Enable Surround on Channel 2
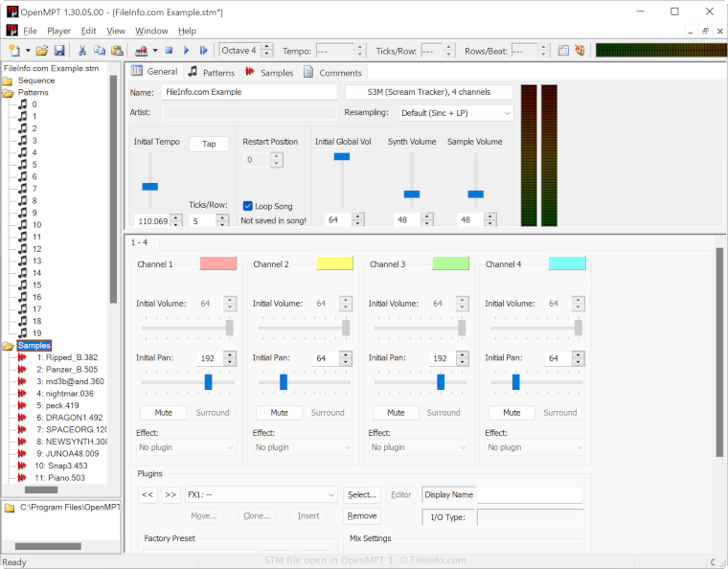 pyautogui.click(x=327, y=413)
